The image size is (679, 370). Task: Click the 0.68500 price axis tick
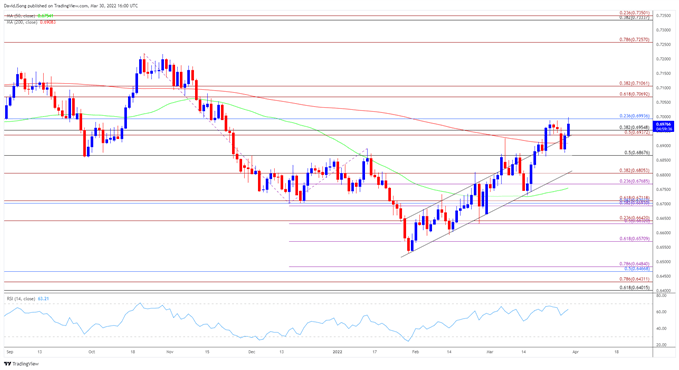tap(664, 160)
